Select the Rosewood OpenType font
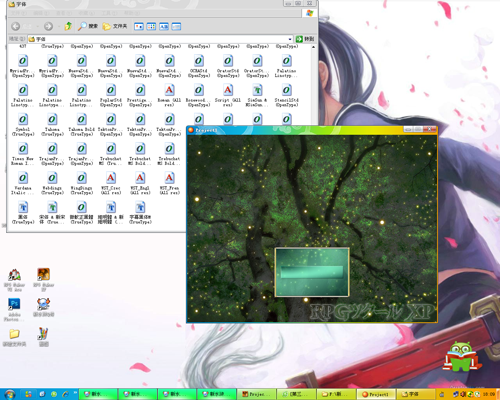This screenshot has height=400, width=500. [x=199, y=96]
